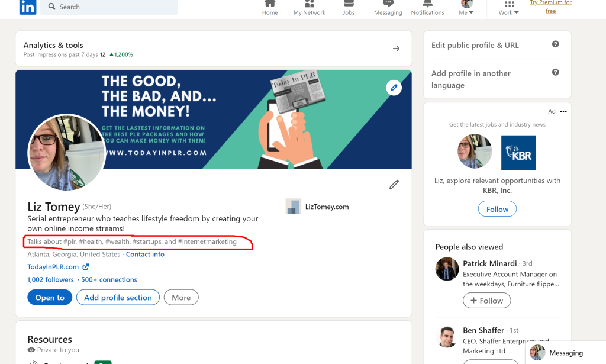
Task: Click the Messaging speech bubble icon
Action: [388, 4]
